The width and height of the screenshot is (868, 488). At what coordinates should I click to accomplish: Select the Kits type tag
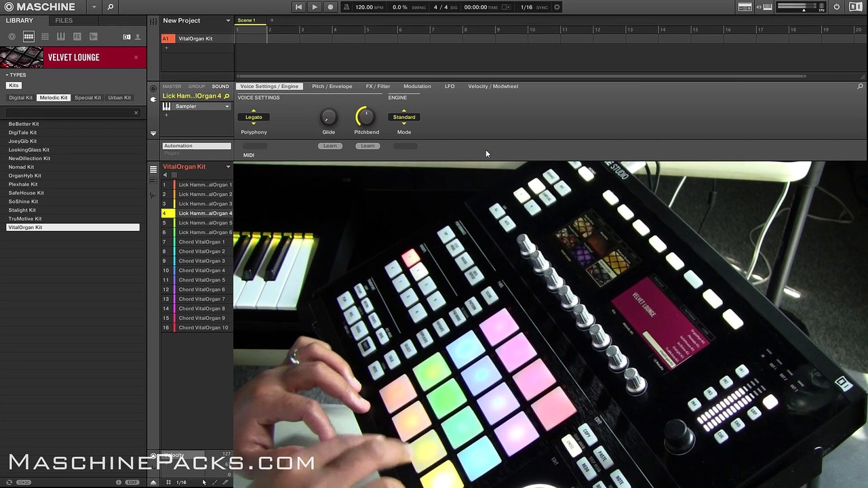coord(14,85)
